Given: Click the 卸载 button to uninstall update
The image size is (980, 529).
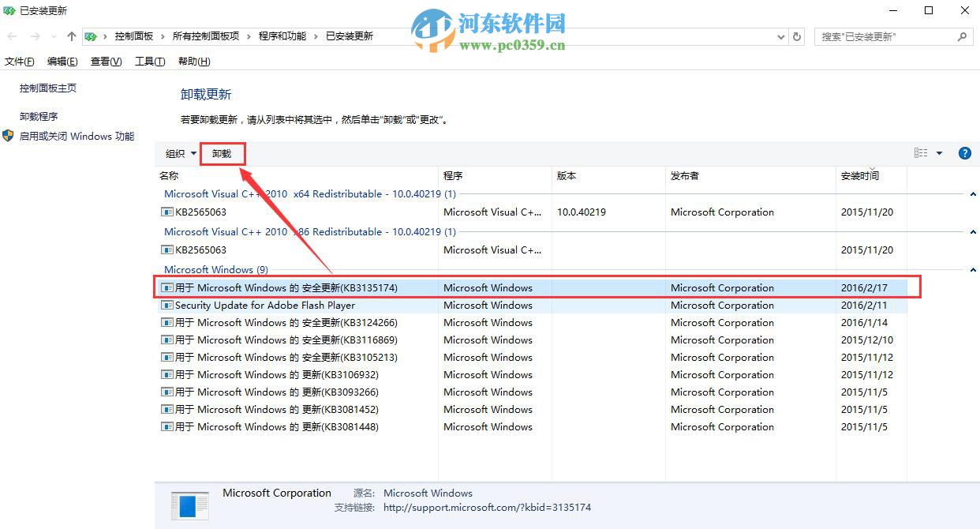Looking at the screenshot, I should (x=222, y=152).
